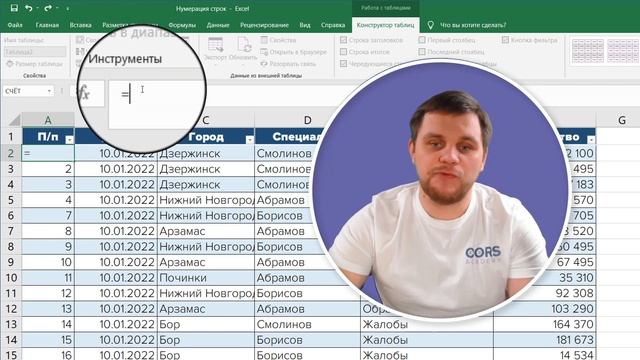Click the value 164 370 cell
640x360 pixels.
click(544, 324)
